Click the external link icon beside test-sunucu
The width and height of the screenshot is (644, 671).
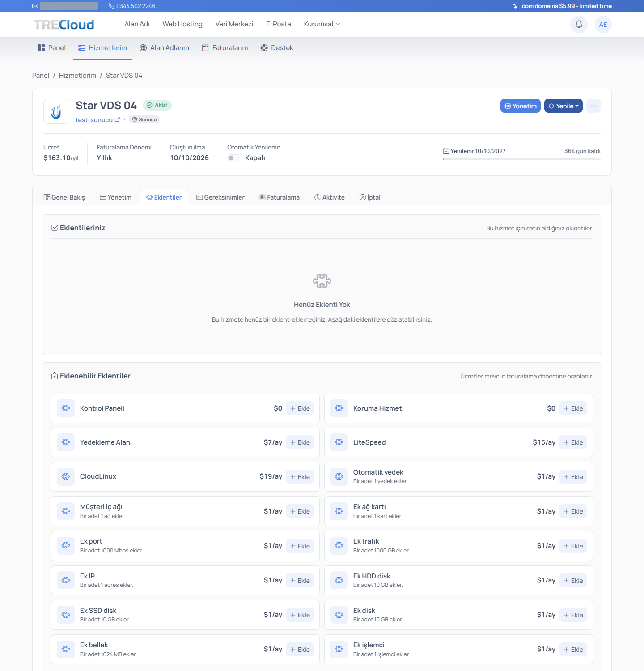pos(118,119)
